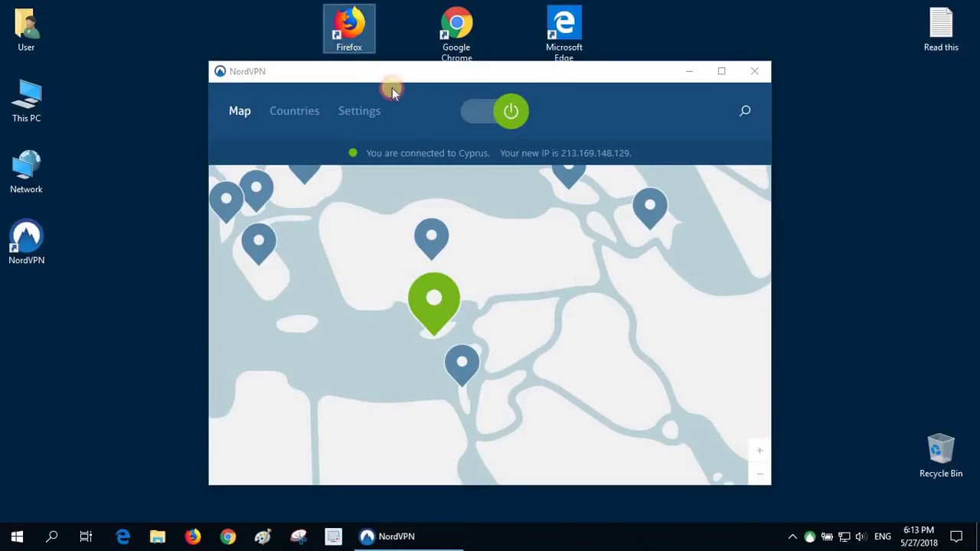The image size is (980, 551).
Task: Click the NordVPN logo in title bar
Action: coord(220,71)
